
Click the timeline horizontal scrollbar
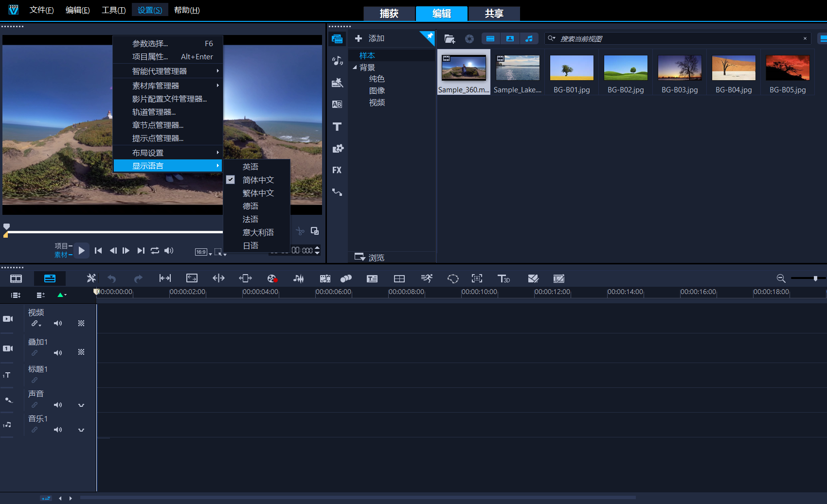point(358,498)
